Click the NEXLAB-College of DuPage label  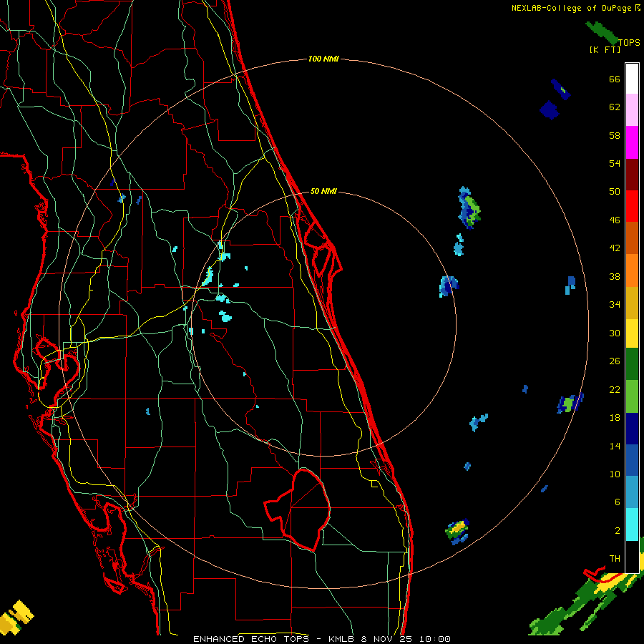tap(572, 8)
